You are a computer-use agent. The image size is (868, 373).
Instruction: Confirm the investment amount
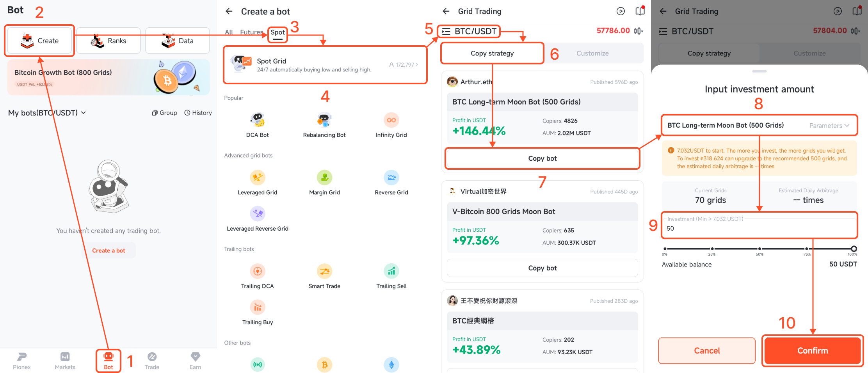coord(813,350)
